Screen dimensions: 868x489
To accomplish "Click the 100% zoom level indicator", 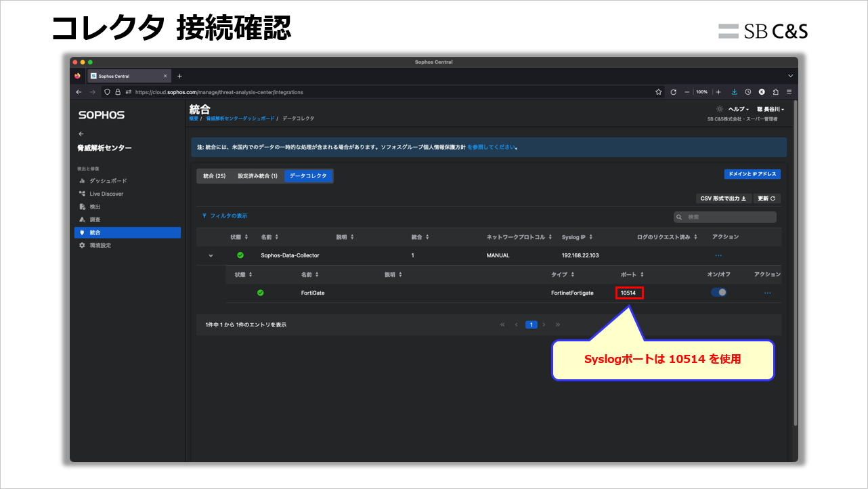I will pos(702,91).
